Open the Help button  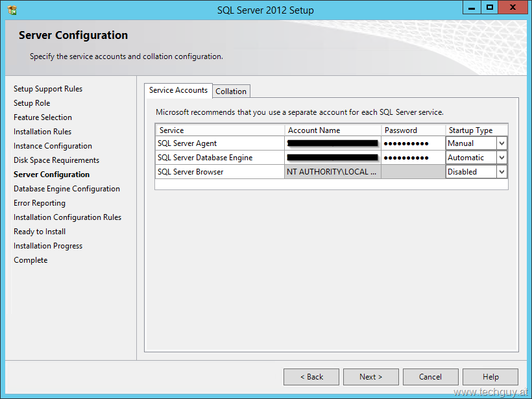click(490, 377)
